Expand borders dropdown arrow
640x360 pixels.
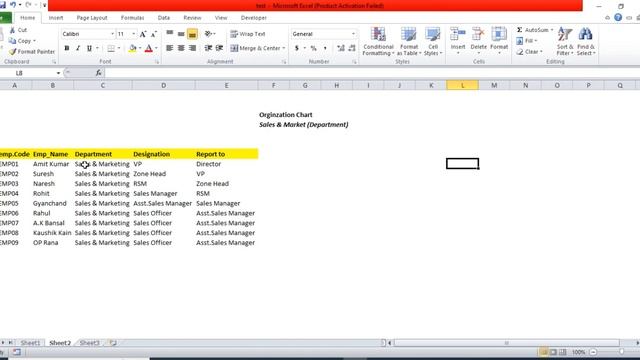[x=119, y=48]
